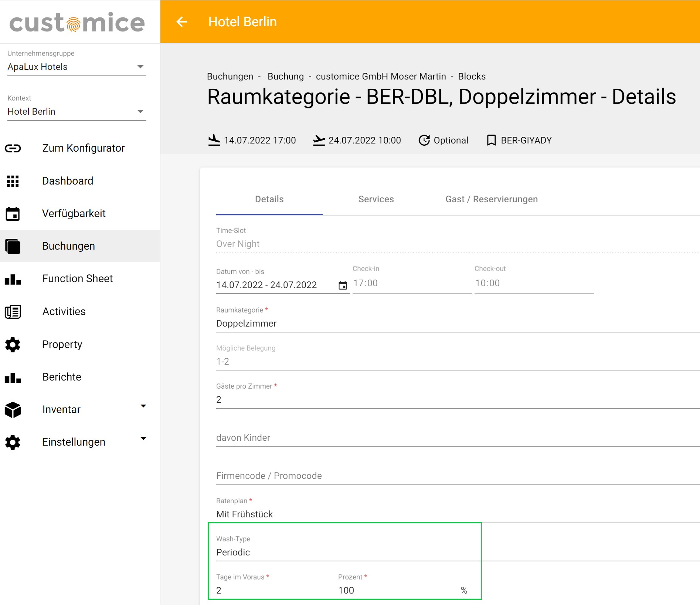Open Function Sheet from the sidebar
This screenshot has height=605, width=700.
pyautogui.click(x=80, y=279)
